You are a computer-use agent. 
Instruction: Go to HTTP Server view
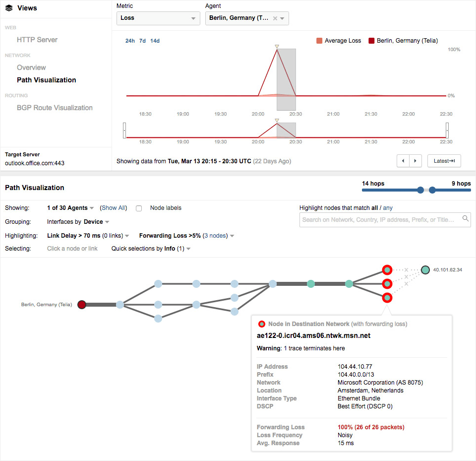[x=37, y=40]
